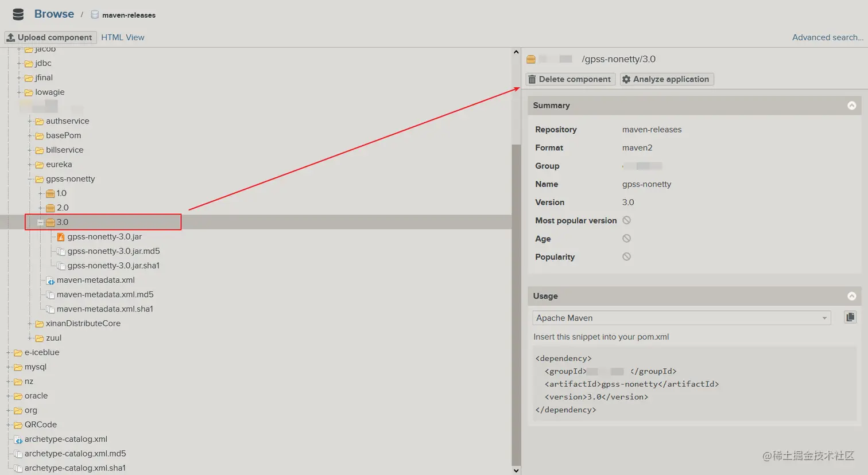Copy the usage snippet to clipboard

click(850, 317)
